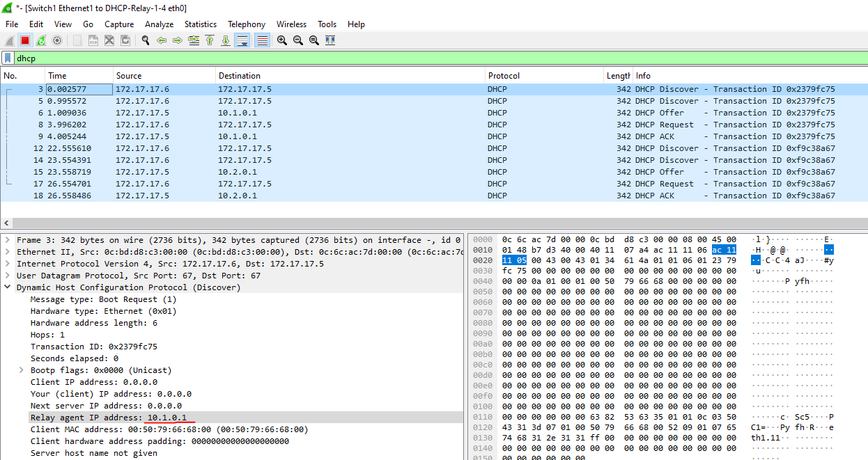
Task: Open capture options gear icon
Action: click(x=57, y=40)
